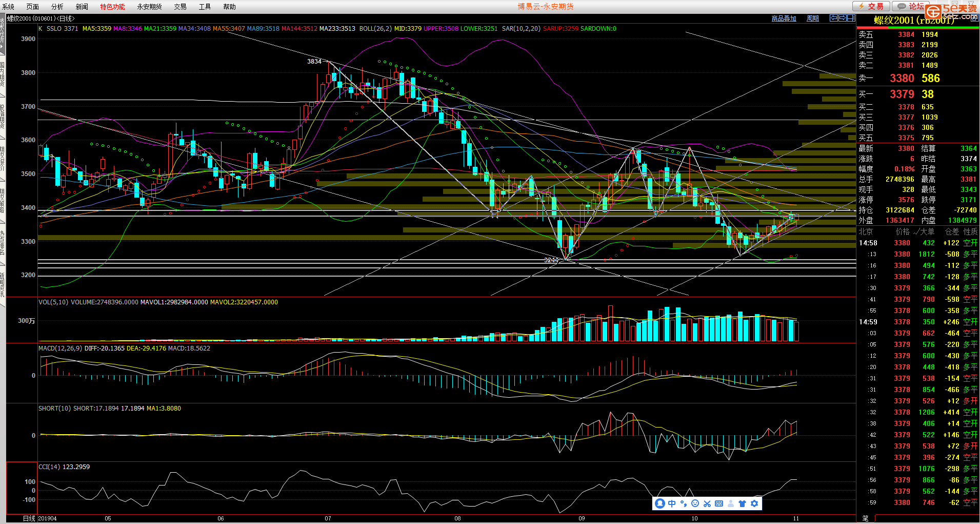This screenshot has height=524, width=980.
Task: Open the 周期 period selector
Action: coord(812,18)
